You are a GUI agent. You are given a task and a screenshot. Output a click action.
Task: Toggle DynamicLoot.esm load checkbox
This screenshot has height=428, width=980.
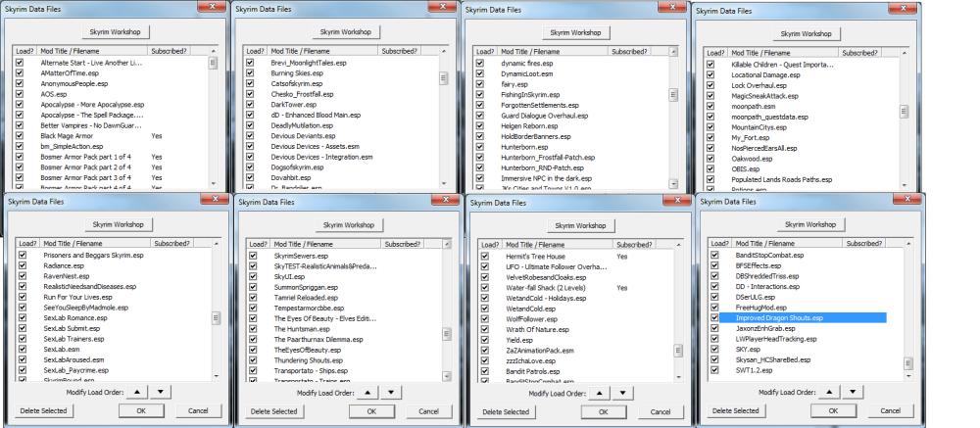coord(480,73)
